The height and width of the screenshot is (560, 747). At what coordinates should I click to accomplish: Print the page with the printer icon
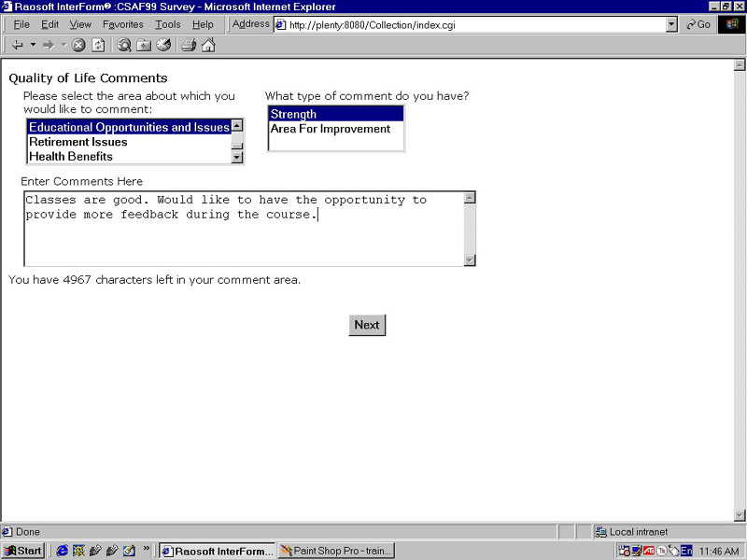[189, 45]
